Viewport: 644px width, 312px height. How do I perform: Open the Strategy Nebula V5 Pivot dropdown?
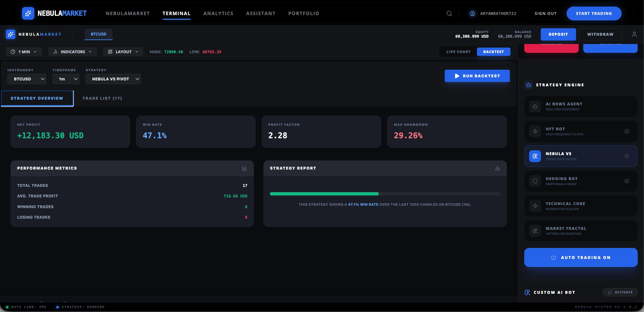pyautogui.click(x=113, y=79)
